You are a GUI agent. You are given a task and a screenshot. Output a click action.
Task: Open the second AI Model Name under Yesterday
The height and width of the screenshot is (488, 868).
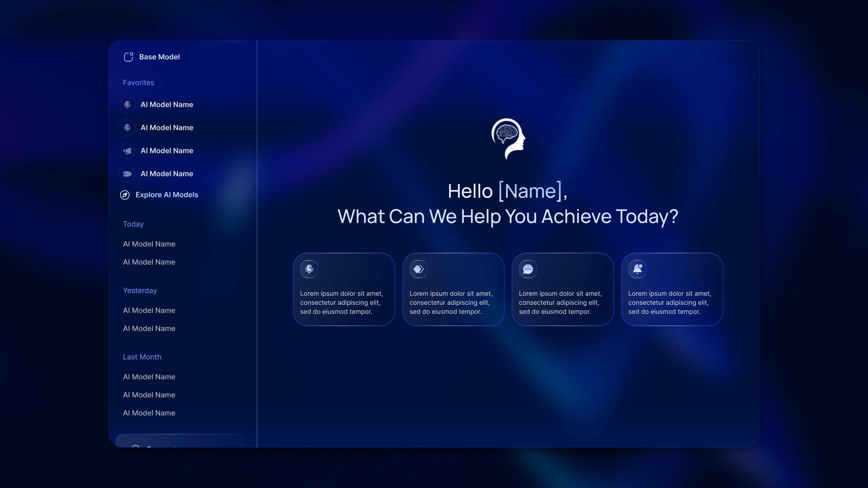(x=149, y=328)
